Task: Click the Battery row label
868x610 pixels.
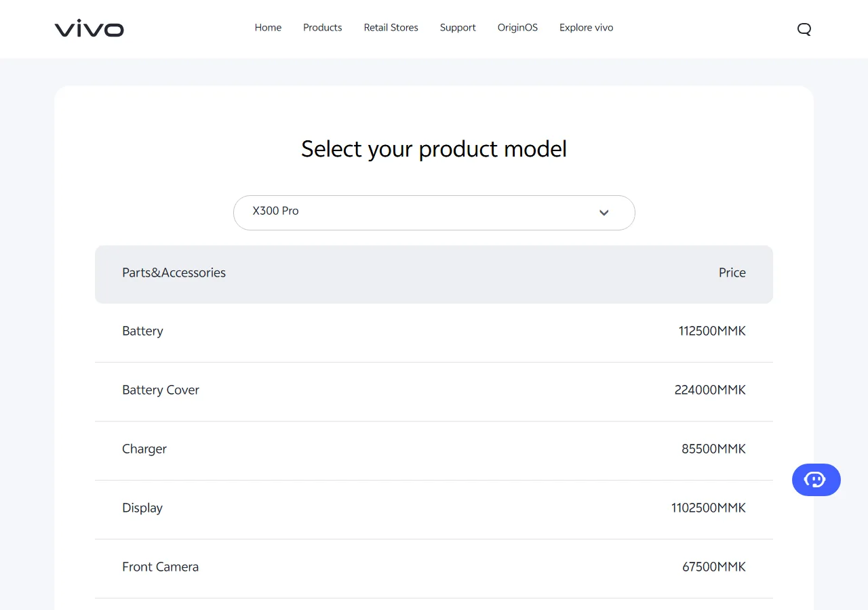Action: tap(142, 331)
